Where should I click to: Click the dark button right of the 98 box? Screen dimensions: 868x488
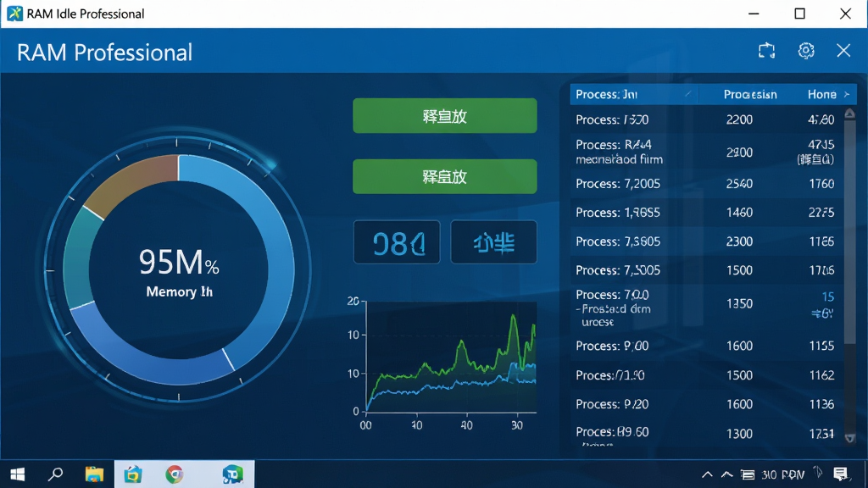pyautogui.click(x=494, y=242)
